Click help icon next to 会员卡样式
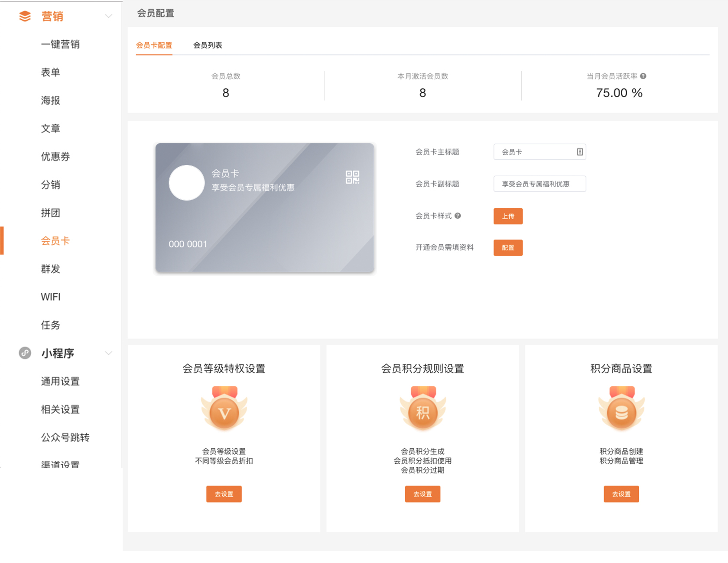 458,216
